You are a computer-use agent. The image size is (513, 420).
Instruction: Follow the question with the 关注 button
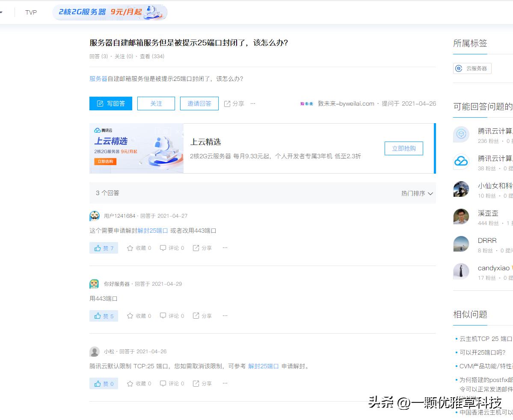point(156,103)
